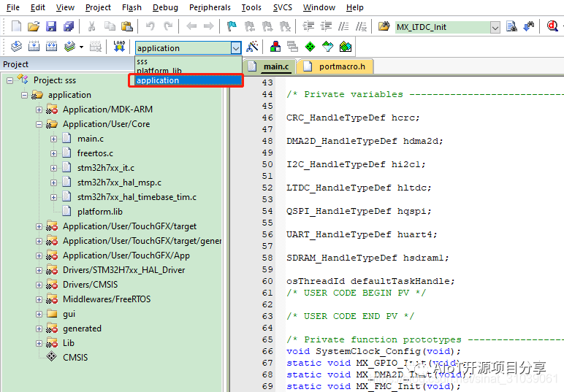Open the File menu
This screenshot has height=392, width=564.
[13, 7]
